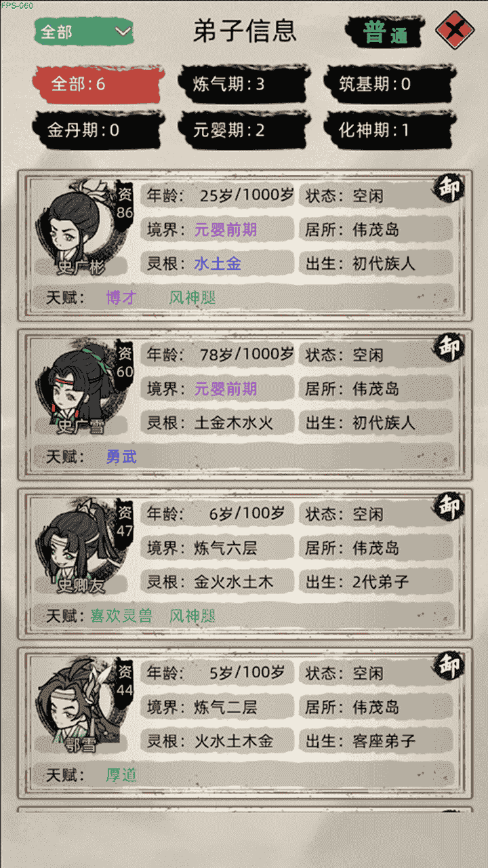Filter by 金丹期:0 tab

(97, 130)
